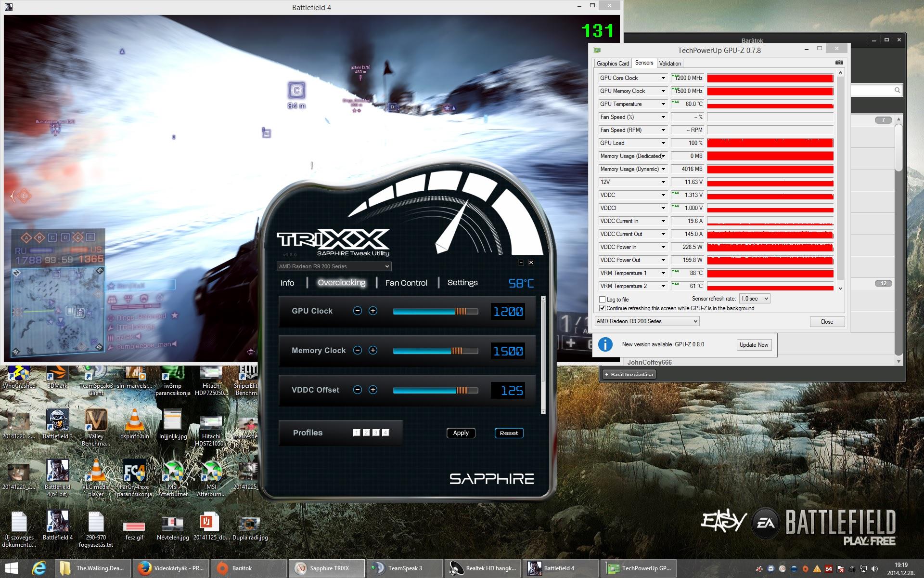Switch to TeamSpeak 3 taskbar item
The image size is (924, 578).
click(x=405, y=568)
